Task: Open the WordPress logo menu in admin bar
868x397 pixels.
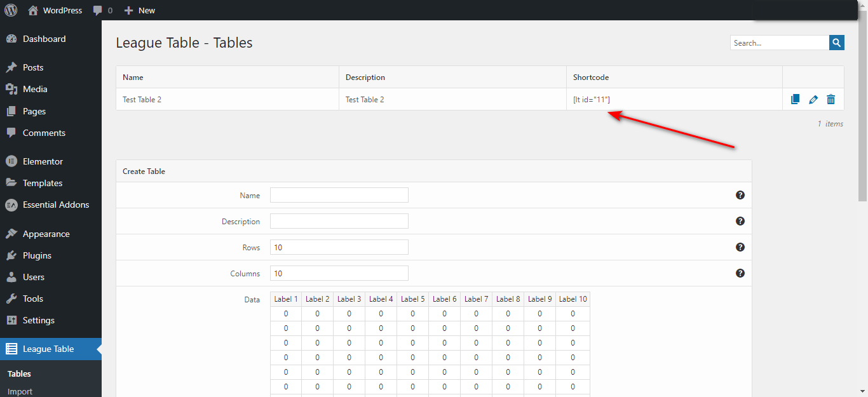Action: pos(10,10)
